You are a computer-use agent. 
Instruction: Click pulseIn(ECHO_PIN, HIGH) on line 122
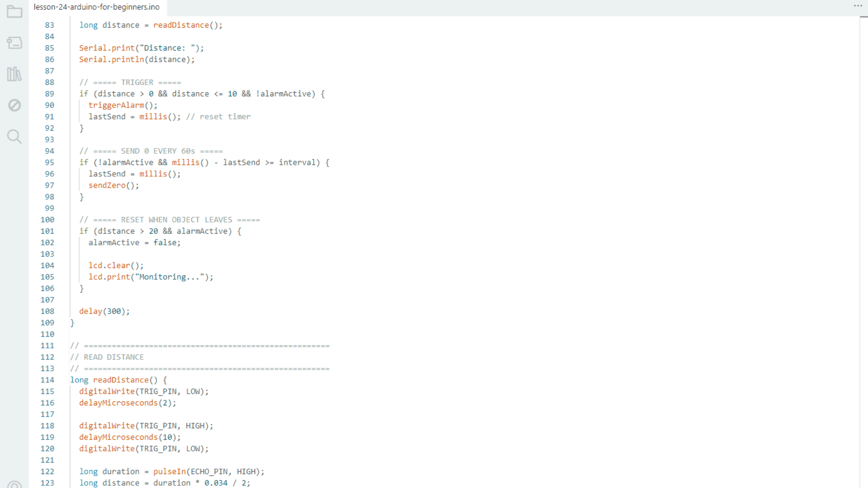coord(207,472)
